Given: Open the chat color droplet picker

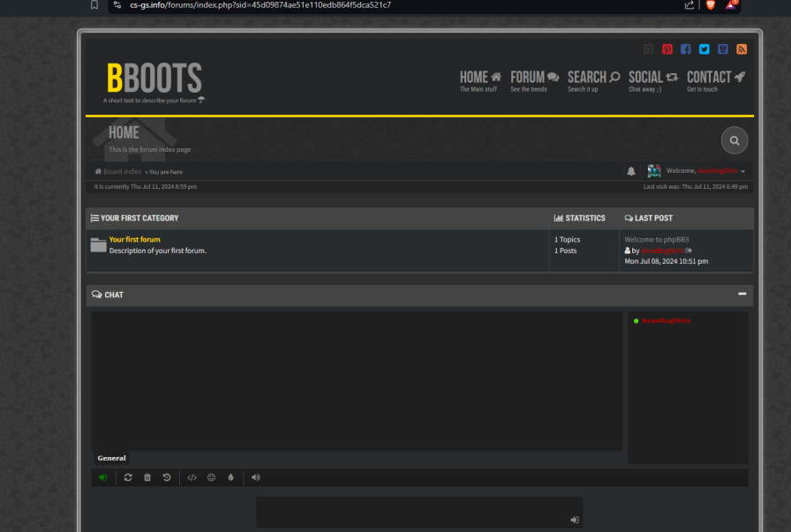Looking at the screenshot, I should pyautogui.click(x=230, y=477).
